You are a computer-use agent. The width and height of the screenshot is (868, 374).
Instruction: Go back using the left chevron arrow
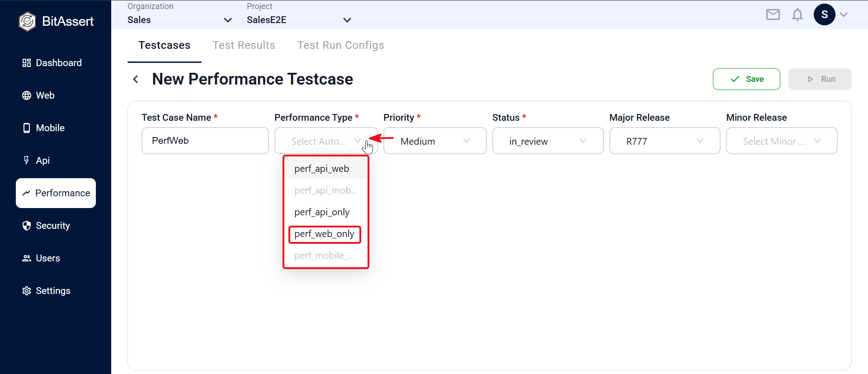click(136, 79)
